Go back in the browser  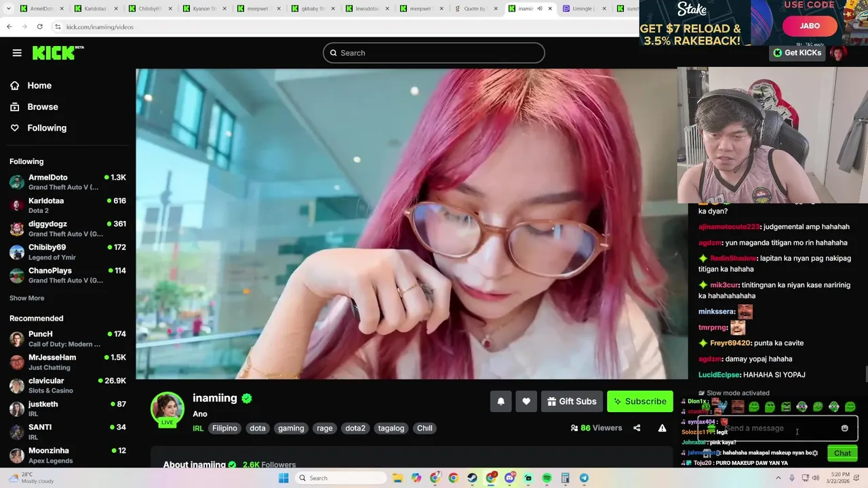(9, 26)
